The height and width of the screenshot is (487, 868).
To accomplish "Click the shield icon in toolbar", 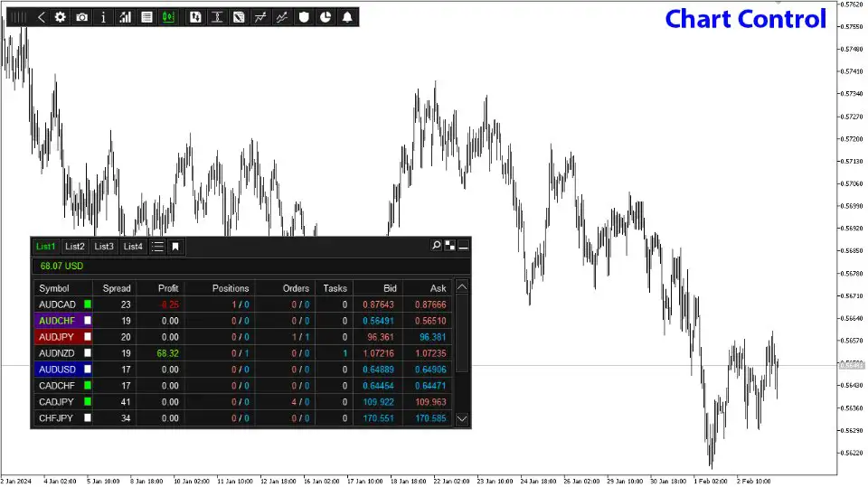I will tap(305, 17).
